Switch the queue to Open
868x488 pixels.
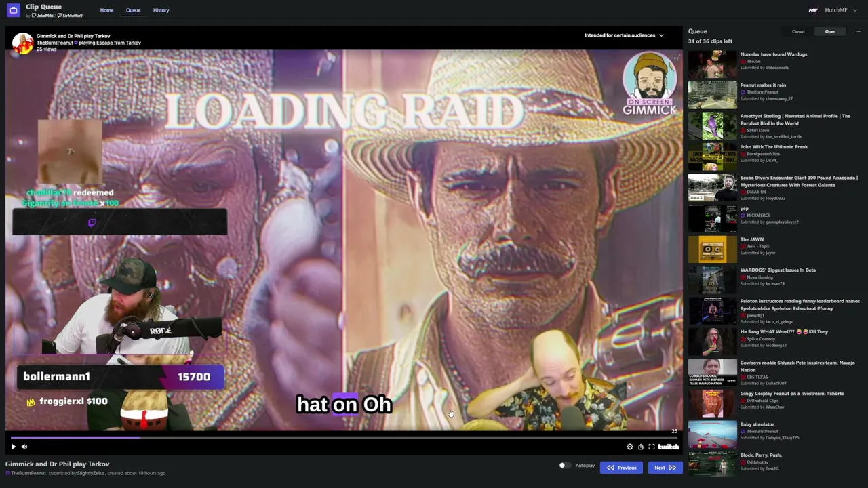830,31
